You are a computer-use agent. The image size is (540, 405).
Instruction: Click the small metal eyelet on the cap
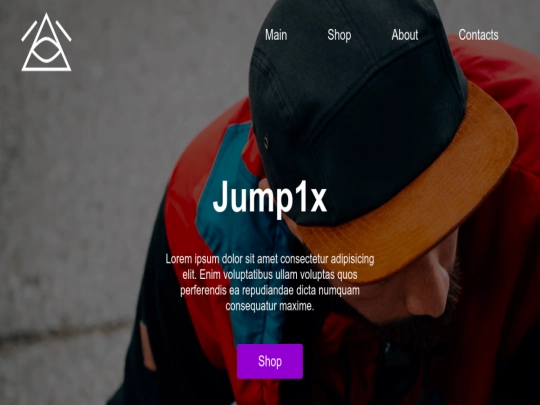[266, 142]
